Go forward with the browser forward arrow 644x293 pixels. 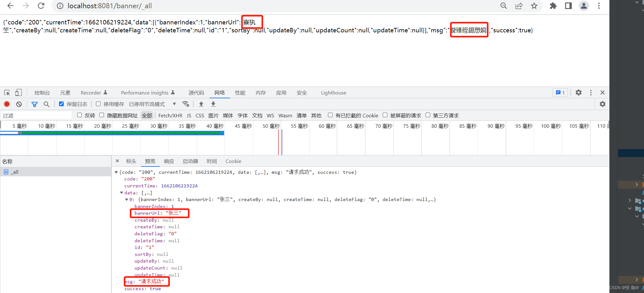tap(26, 6)
